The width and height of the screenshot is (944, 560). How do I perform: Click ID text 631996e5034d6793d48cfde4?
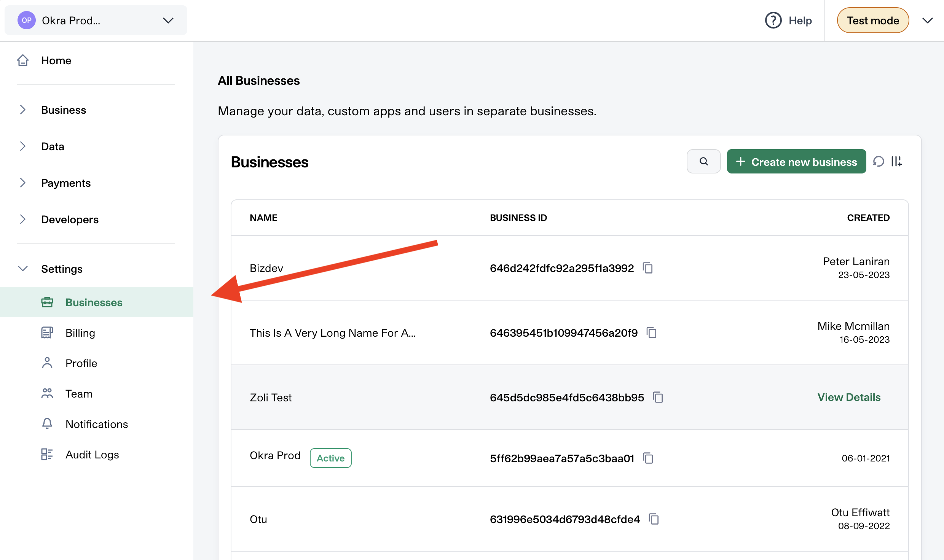point(565,519)
